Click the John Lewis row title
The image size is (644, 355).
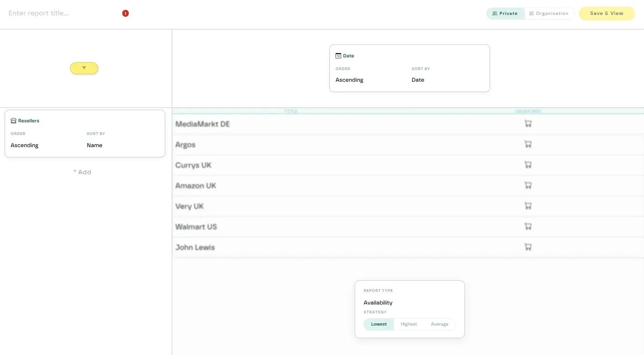(195, 247)
